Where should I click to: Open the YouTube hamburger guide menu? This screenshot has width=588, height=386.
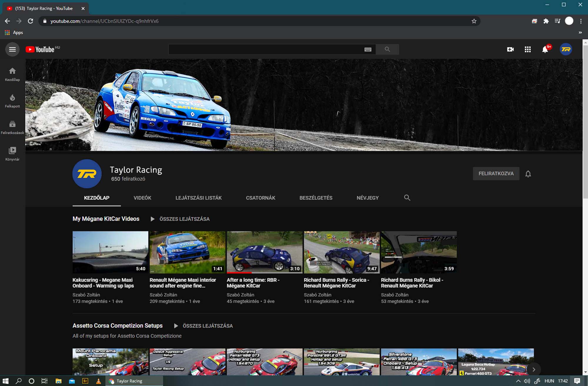tap(12, 49)
